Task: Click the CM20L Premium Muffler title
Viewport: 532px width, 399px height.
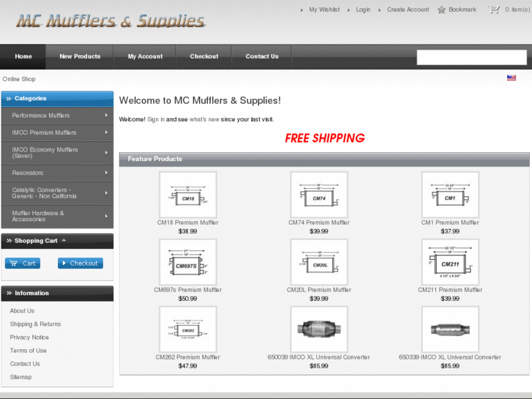Action: coord(319,290)
